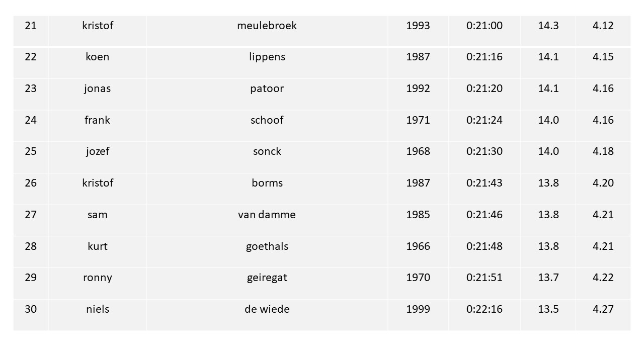The height and width of the screenshot is (362, 644).
Task: Click the first name 'niels'
Action: [x=98, y=309]
